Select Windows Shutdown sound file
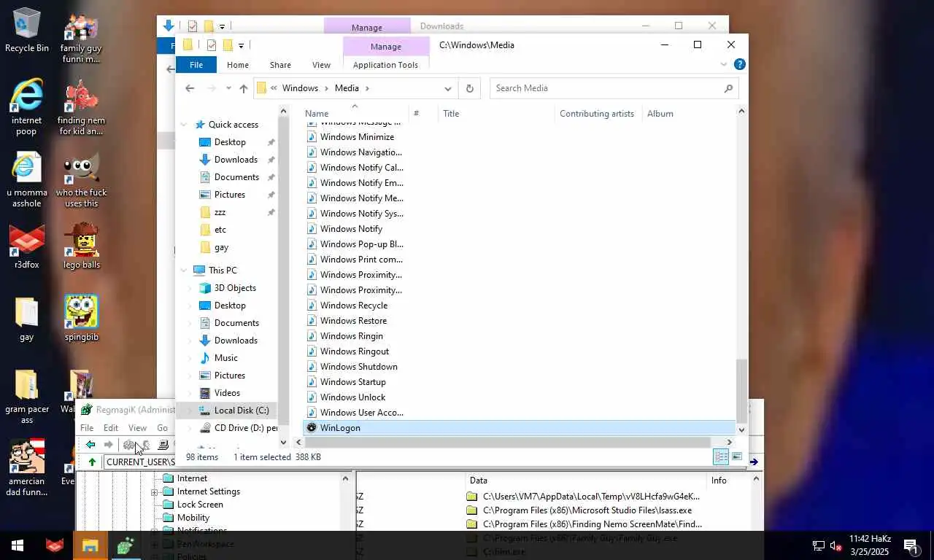The width and height of the screenshot is (934, 560). coord(358,367)
